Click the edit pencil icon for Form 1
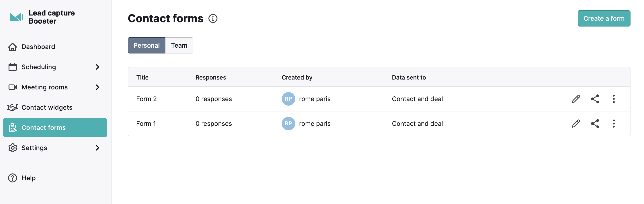 [x=576, y=124]
